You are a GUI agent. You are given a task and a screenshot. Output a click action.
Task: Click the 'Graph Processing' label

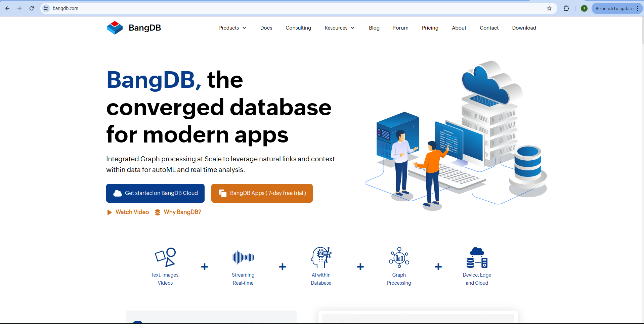click(399, 279)
